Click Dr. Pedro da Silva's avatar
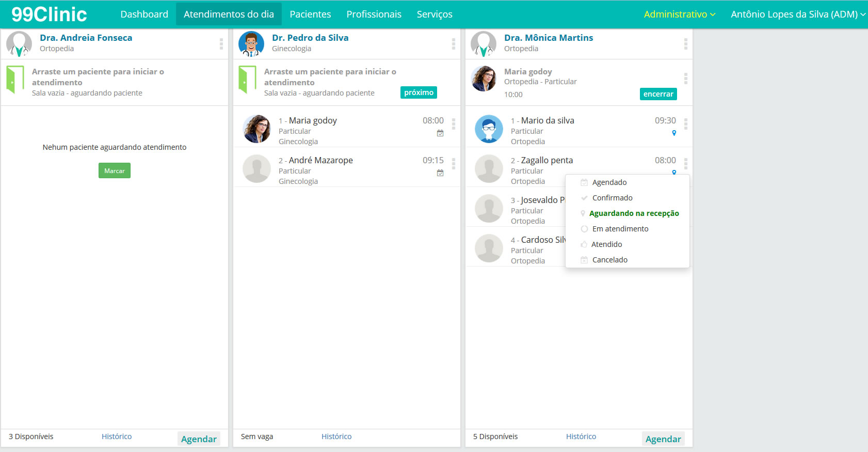This screenshot has width=868, height=452. click(251, 44)
